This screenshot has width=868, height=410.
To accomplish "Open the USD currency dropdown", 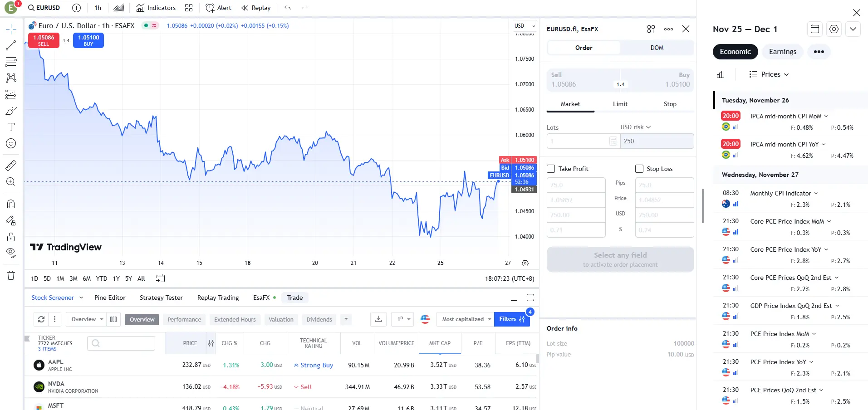I will (525, 26).
